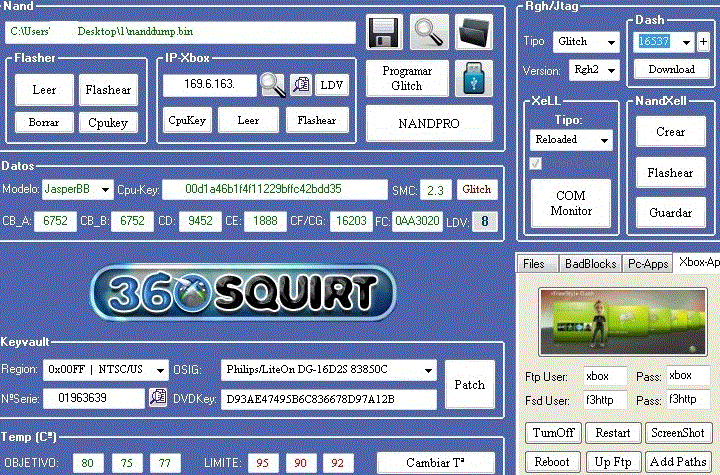Click the Reboot button
720x475 pixels.
pos(552,462)
